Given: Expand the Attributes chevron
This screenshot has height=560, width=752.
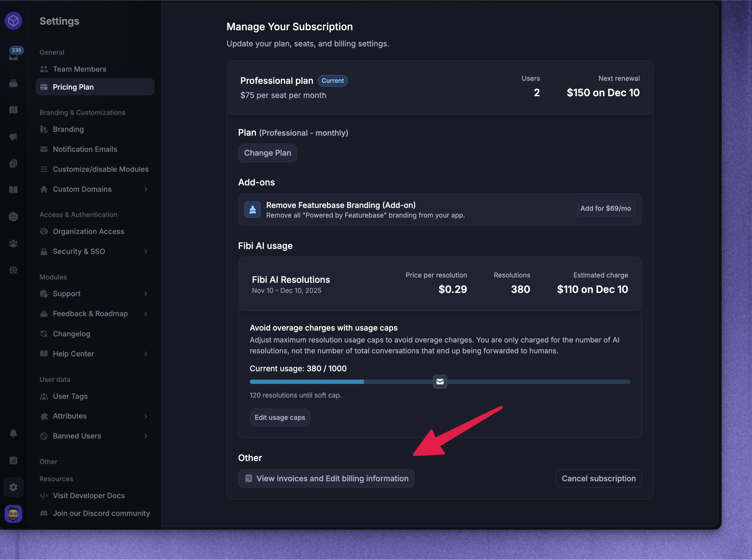Looking at the screenshot, I should (146, 416).
